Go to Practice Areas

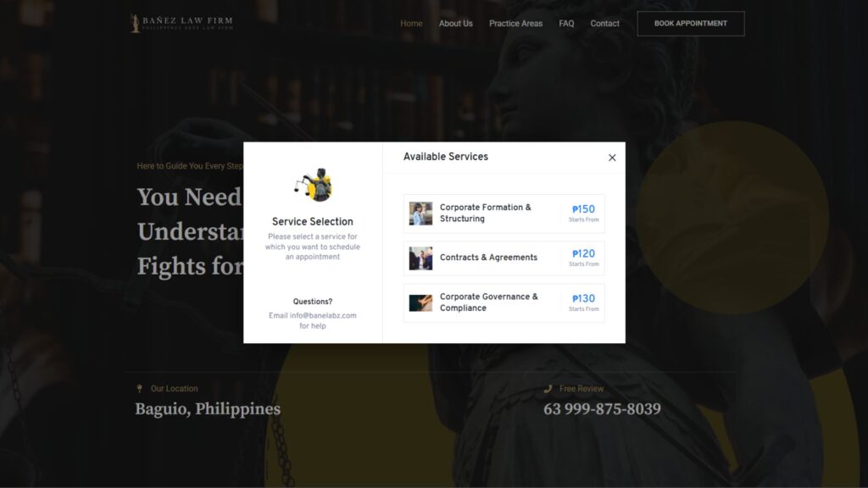click(x=515, y=23)
